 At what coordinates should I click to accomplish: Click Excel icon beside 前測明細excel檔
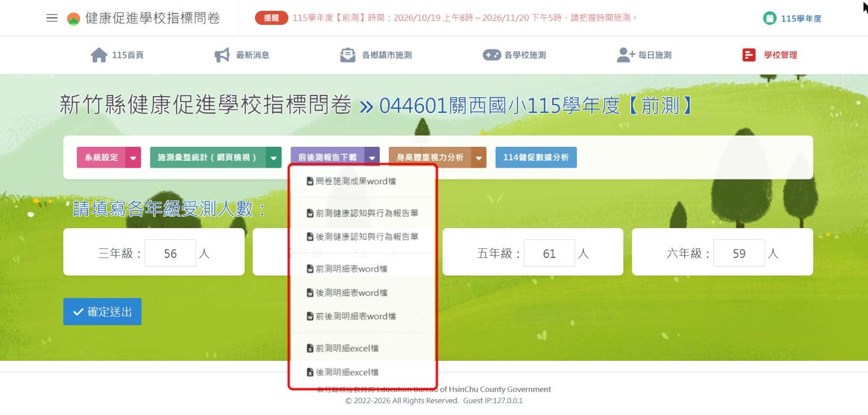coord(310,348)
